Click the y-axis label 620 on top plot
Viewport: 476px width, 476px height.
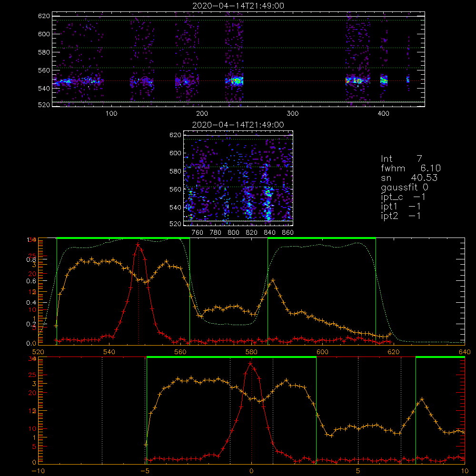coord(44,16)
